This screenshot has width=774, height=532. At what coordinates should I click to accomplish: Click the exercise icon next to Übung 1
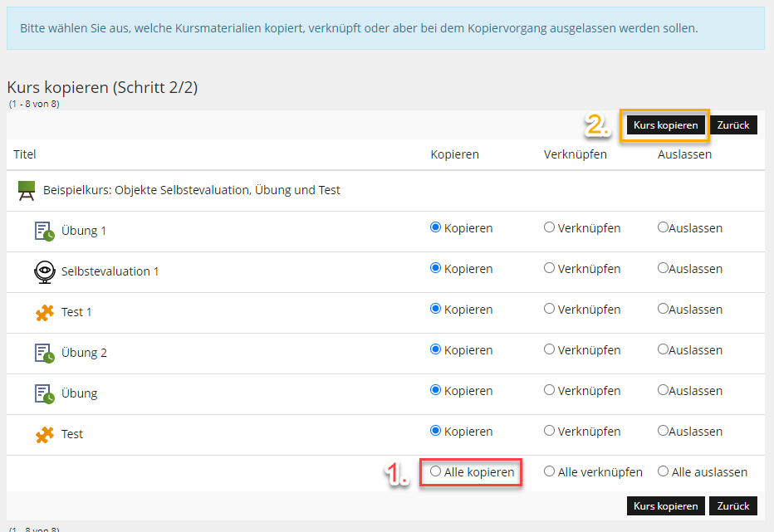coord(44,231)
